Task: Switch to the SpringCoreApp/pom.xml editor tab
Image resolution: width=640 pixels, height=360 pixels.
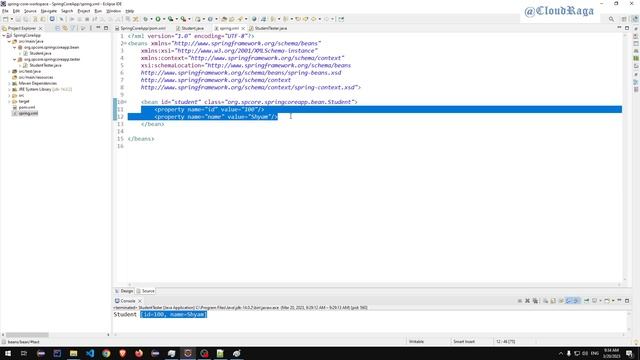Action: tap(140, 28)
